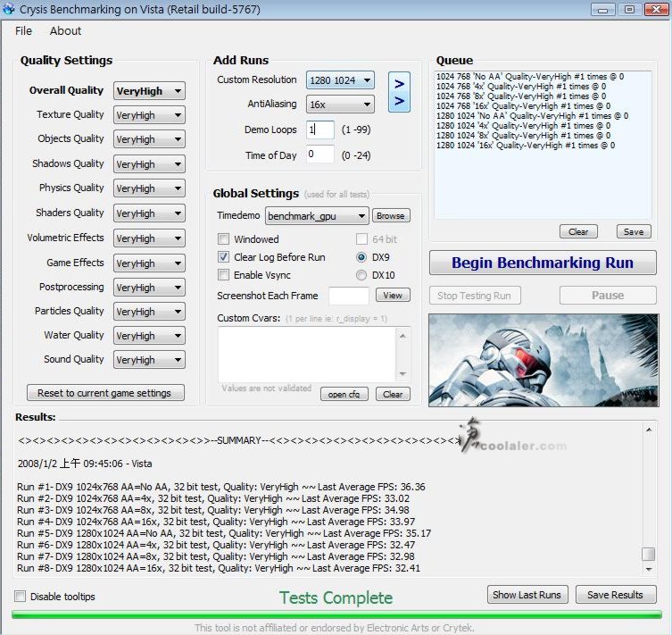Click into the Demo Loops field
The height and width of the screenshot is (635, 672).
(x=320, y=130)
